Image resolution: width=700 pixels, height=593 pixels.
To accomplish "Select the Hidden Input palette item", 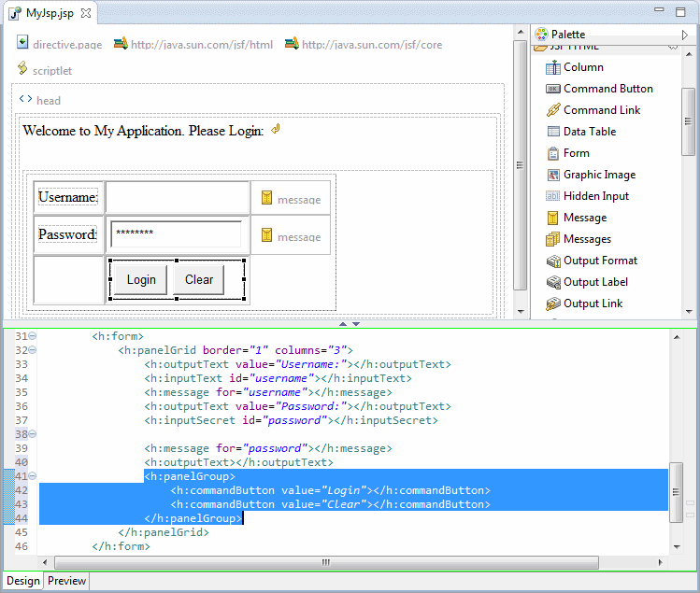I will click(x=595, y=196).
